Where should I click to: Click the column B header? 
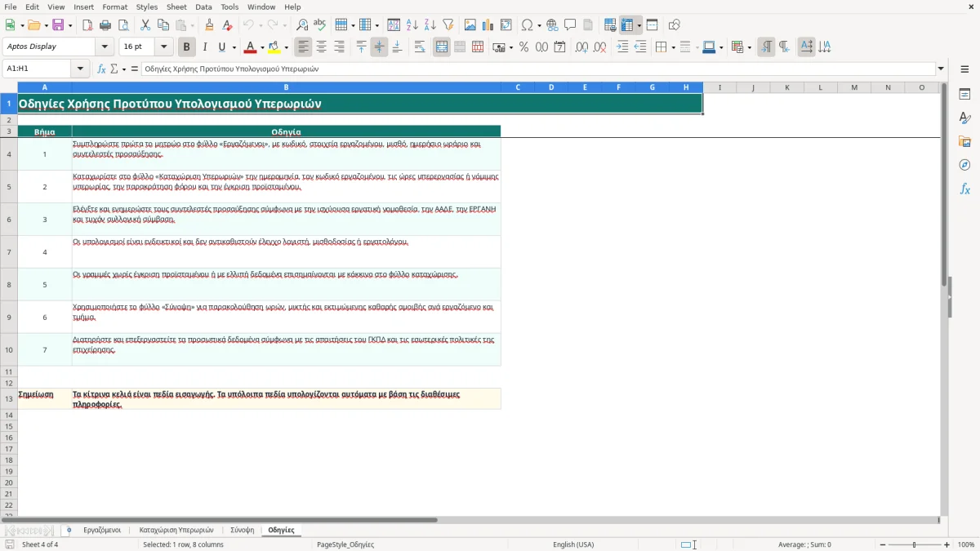pyautogui.click(x=286, y=87)
